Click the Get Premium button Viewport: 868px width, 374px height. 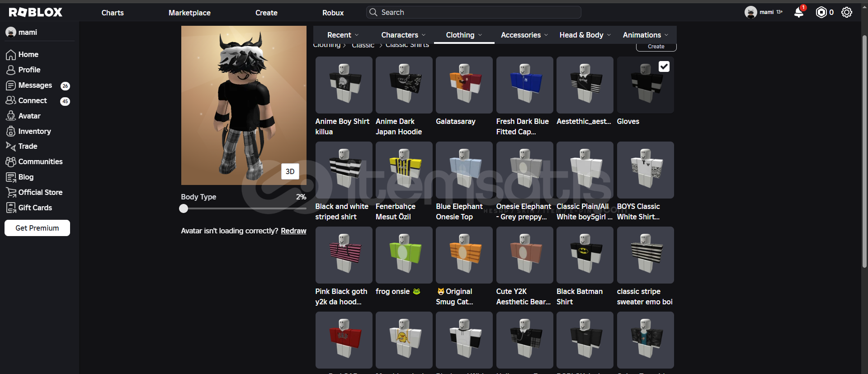pyautogui.click(x=37, y=228)
